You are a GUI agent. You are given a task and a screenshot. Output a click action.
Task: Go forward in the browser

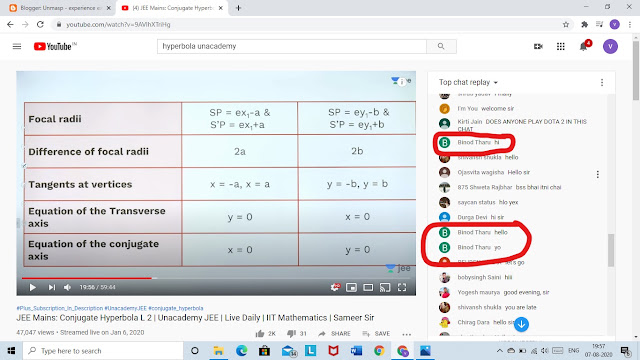[25, 24]
